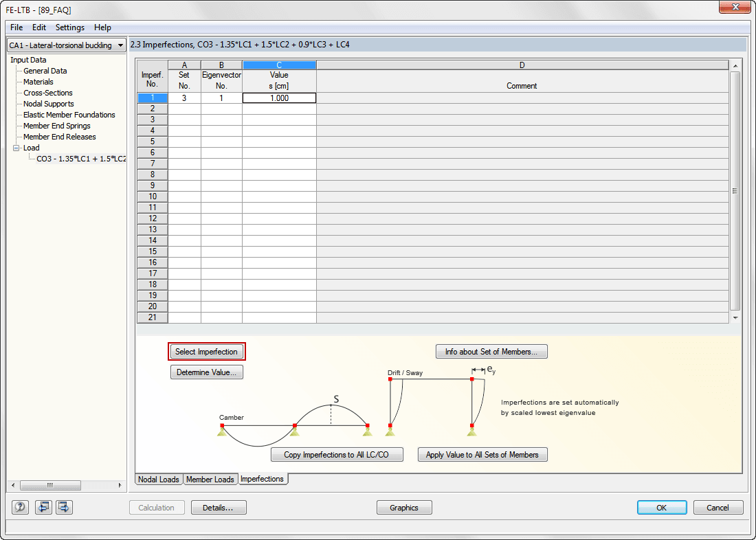Open the File menu
Image resolution: width=756 pixels, height=540 pixels.
click(x=16, y=27)
